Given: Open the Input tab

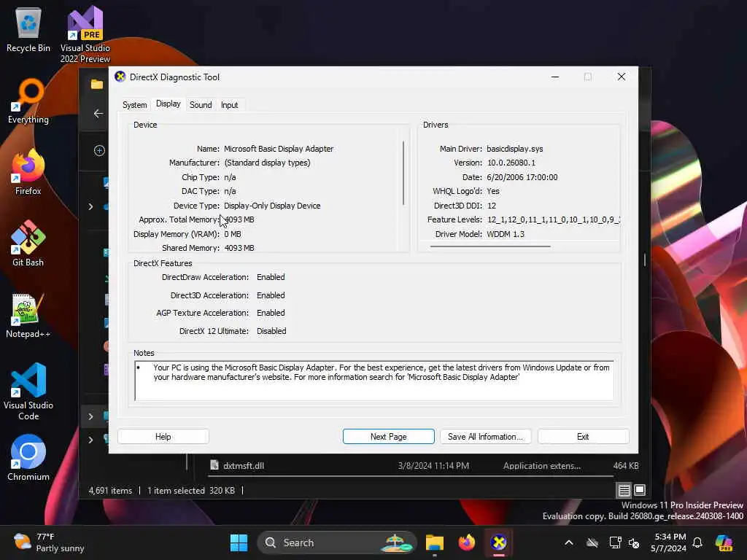Looking at the screenshot, I should 229,105.
